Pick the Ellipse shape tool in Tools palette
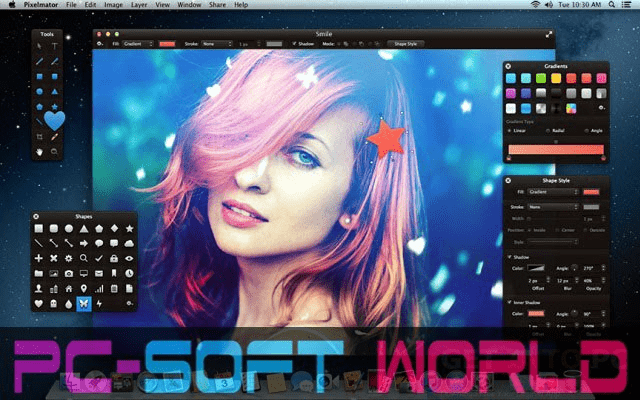Viewport: 640px width, 400px height. pyautogui.click(x=39, y=92)
